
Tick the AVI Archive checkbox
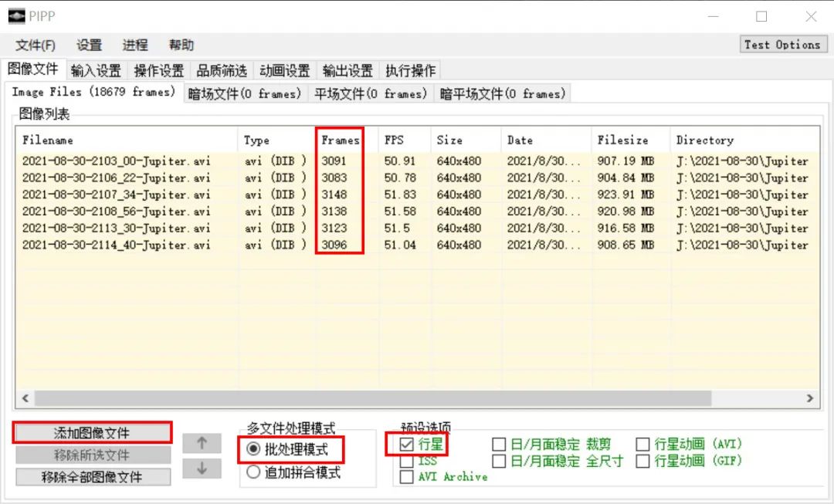(407, 477)
